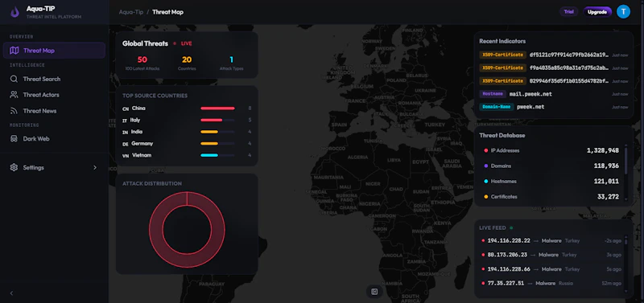Go to Aqua-Tip breadcrumb link
The height and width of the screenshot is (303, 644).
click(131, 12)
